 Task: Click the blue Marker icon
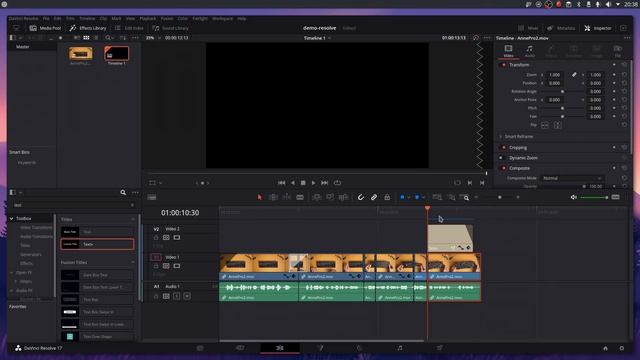pos(417,197)
